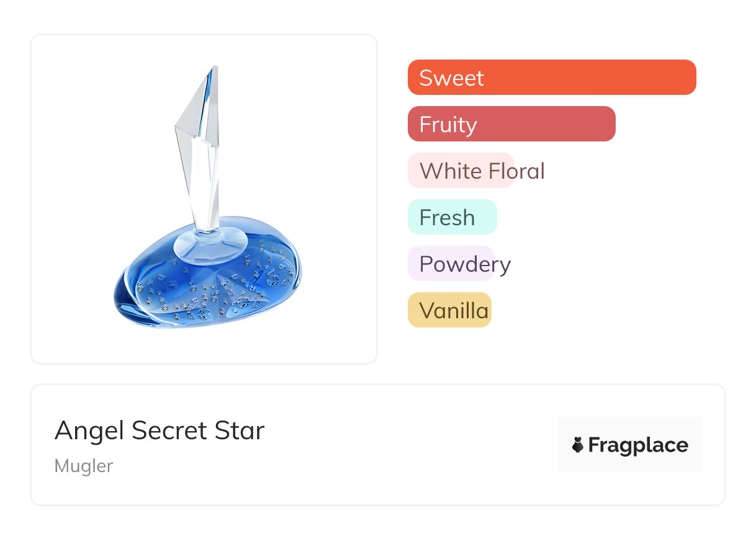
Task: Open the Angel Secret Star product image
Action: pyautogui.click(x=204, y=199)
